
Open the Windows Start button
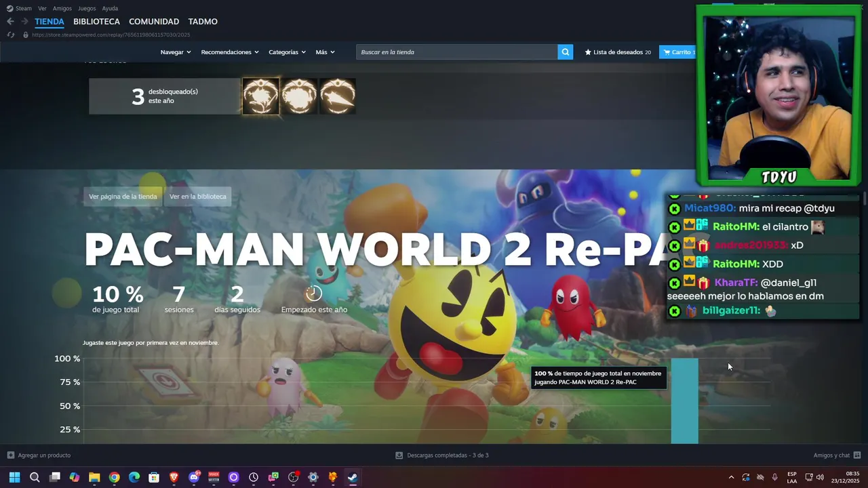(x=14, y=477)
